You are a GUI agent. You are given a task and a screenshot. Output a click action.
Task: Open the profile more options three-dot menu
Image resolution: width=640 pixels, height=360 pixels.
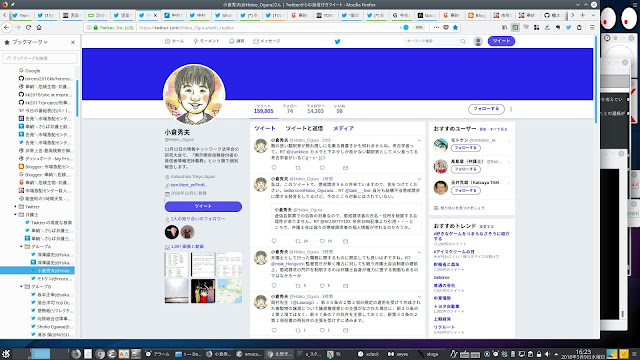point(511,109)
